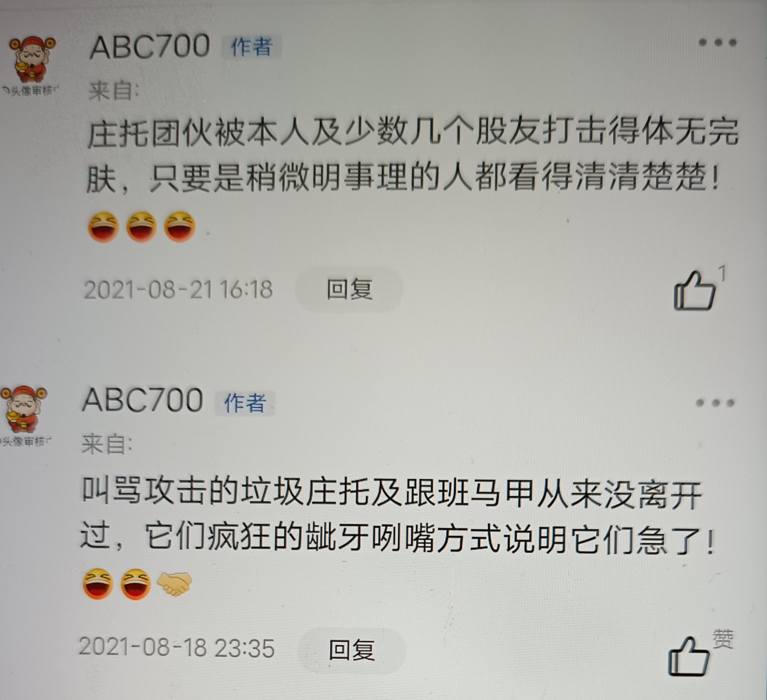Viewport: 767px width, 700px height.
Task: Click the first laughing emoji in top comment
Action: click(103, 227)
